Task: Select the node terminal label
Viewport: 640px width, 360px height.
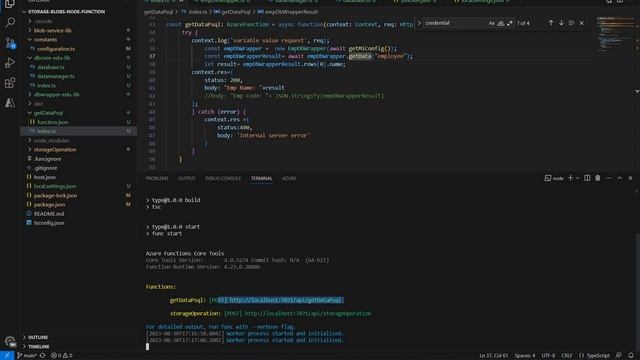Action: (x=554, y=178)
